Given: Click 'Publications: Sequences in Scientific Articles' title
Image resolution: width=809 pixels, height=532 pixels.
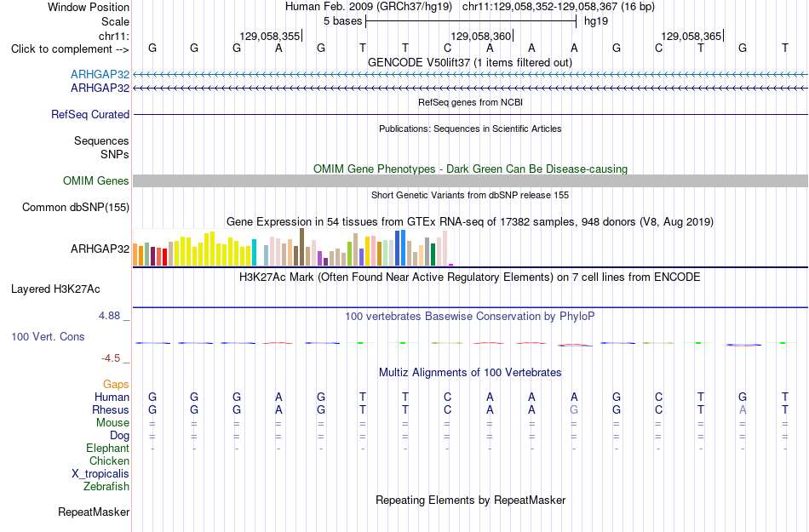Looking at the screenshot, I should pos(470,129).
